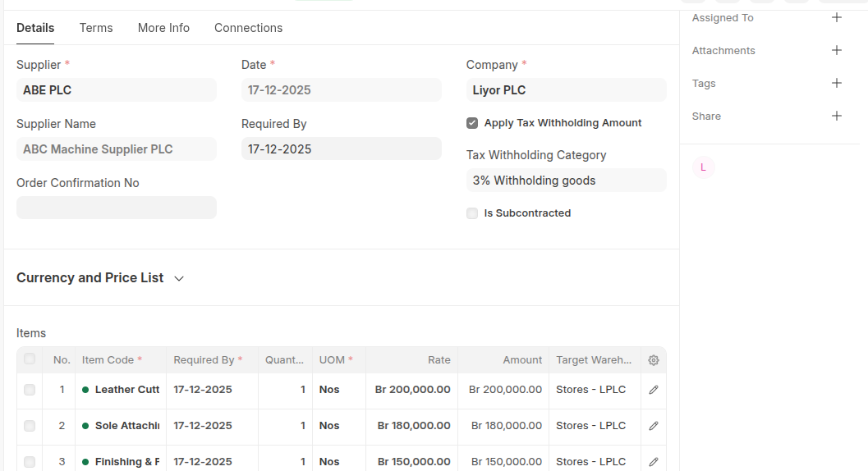Add a tag with the Tags plus icon
This screenshot has width=868, height=471.
click(x=837, y=83)
